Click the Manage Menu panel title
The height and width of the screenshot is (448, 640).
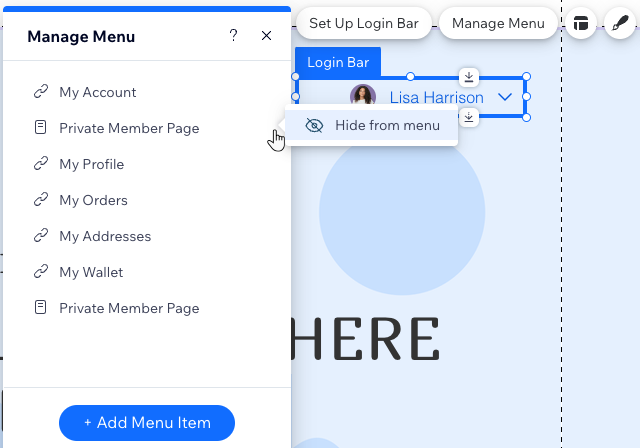click(x=81, y=37)
